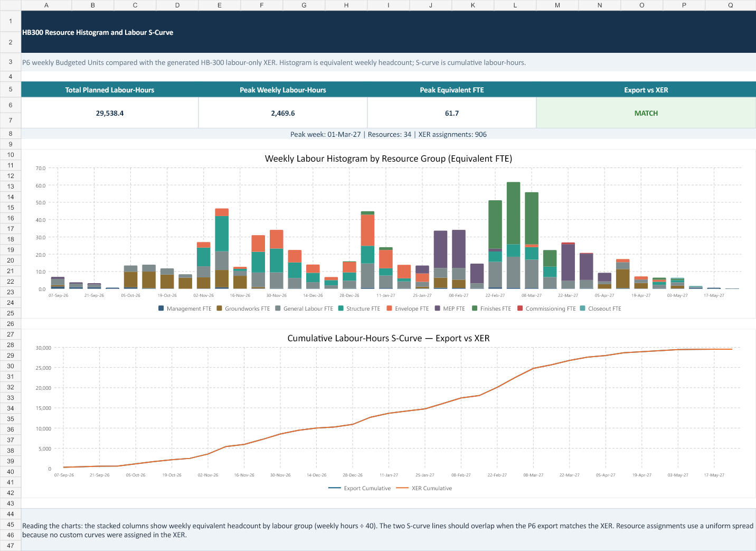This screenshot has width=756, height=551.
Task: Select column L header
Action: click(515, 5)
